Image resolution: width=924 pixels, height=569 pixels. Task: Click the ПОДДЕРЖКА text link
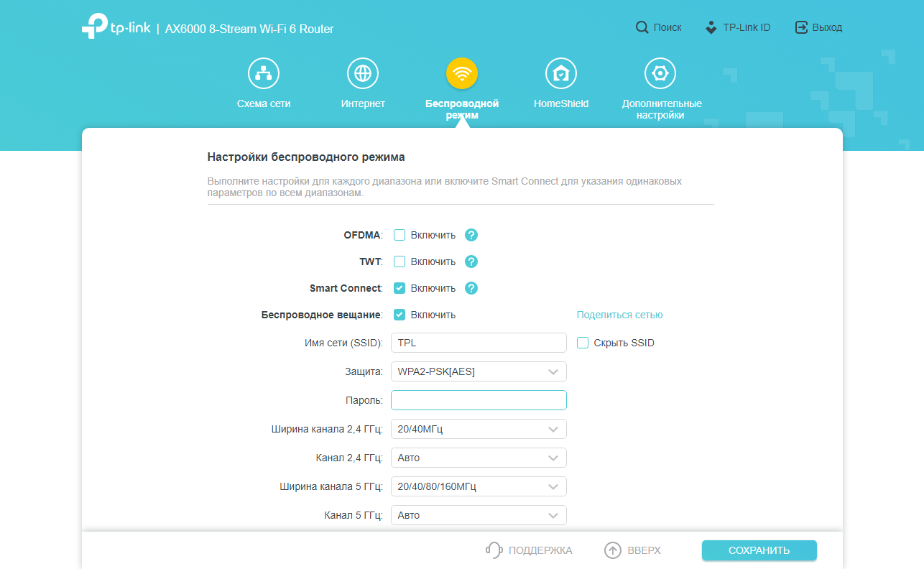[540, 550]
